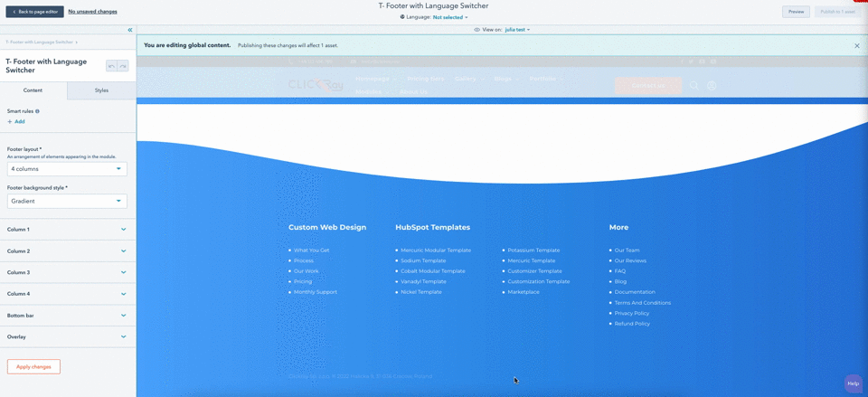868x397 pixels.
Task: Close the global content notification banner
Action: (857, 46)
